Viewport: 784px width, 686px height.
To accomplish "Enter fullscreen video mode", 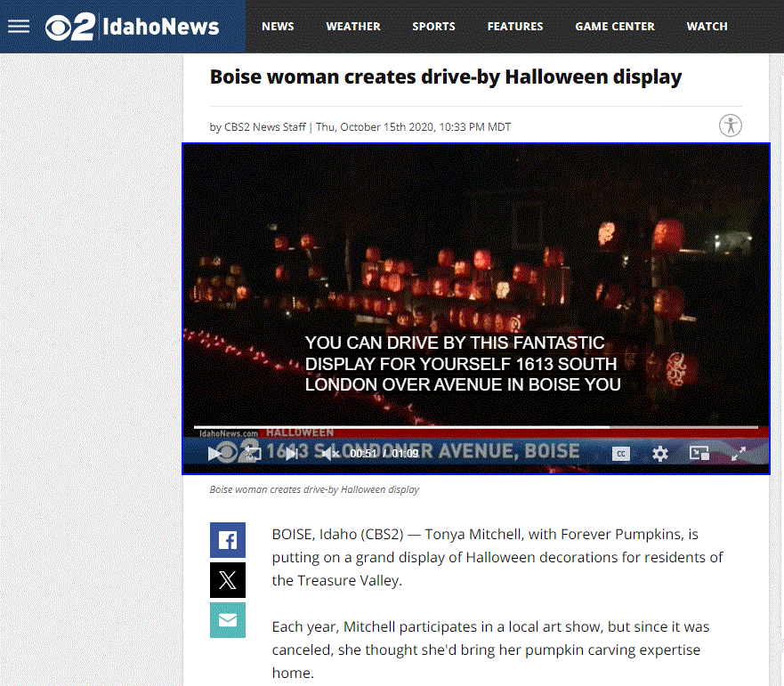I will tap(739, 454).
